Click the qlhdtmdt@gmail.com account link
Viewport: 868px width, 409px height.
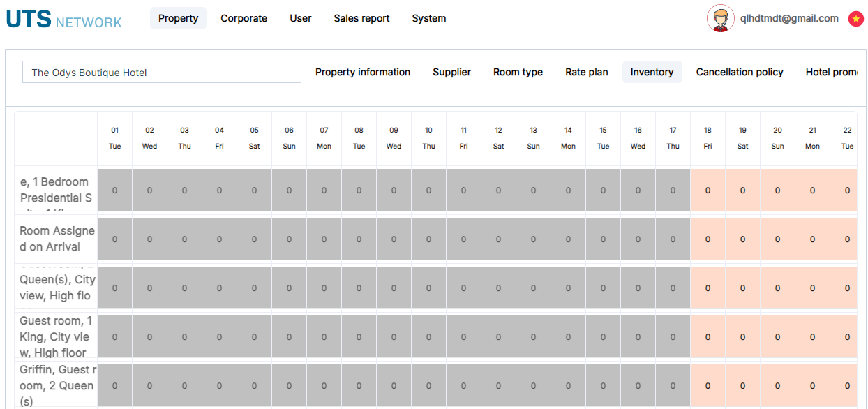pos(790,19)
